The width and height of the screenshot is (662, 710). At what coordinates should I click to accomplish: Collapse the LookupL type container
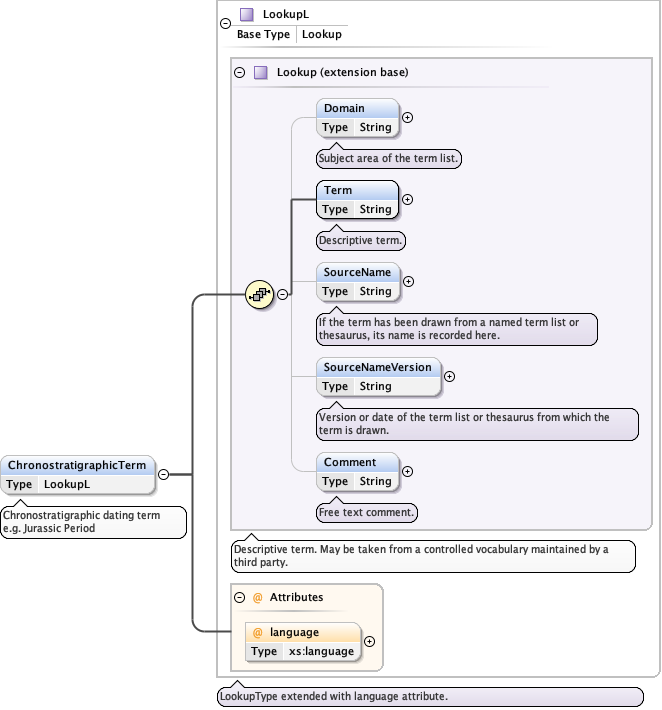click(x=225, y=24)
